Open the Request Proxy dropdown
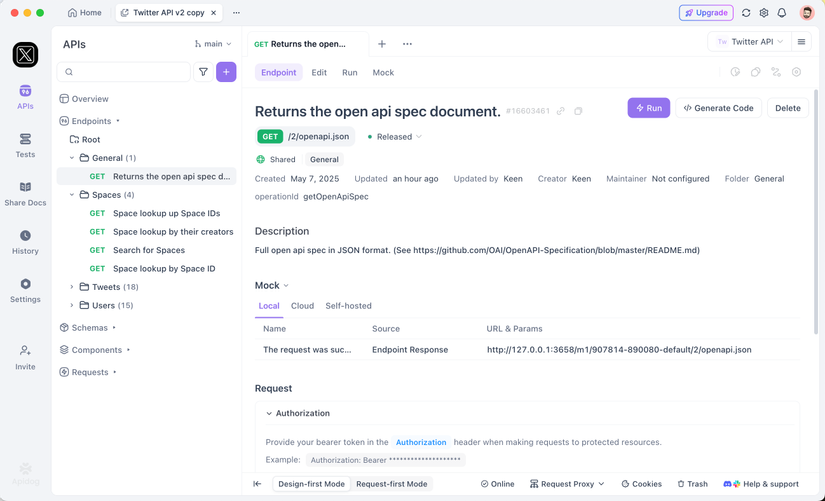Image resolution: width=825 pixels, height=501 pixels. pyautogui.click(x=567, y=484)
